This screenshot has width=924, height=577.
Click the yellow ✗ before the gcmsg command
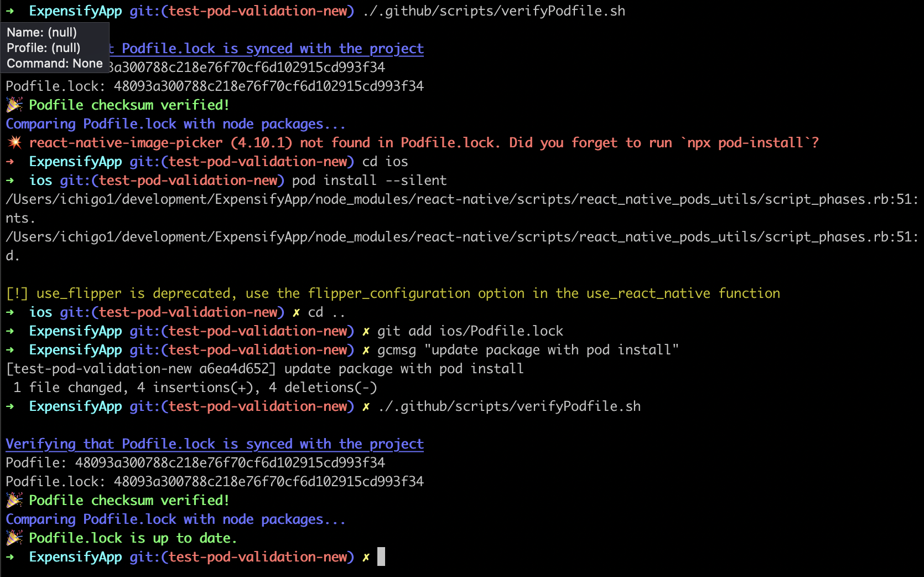pyautogui.click(x=366, y=350)
